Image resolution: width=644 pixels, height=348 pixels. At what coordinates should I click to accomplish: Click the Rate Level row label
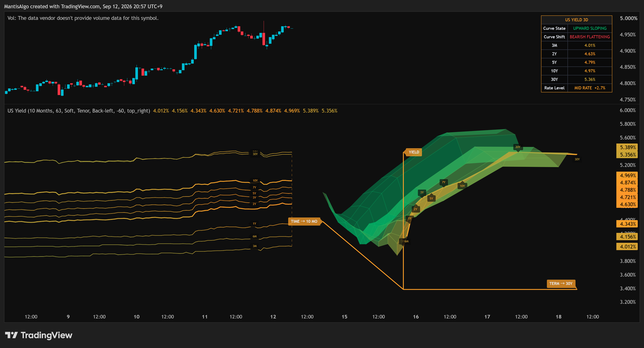[x=554, y=88]
